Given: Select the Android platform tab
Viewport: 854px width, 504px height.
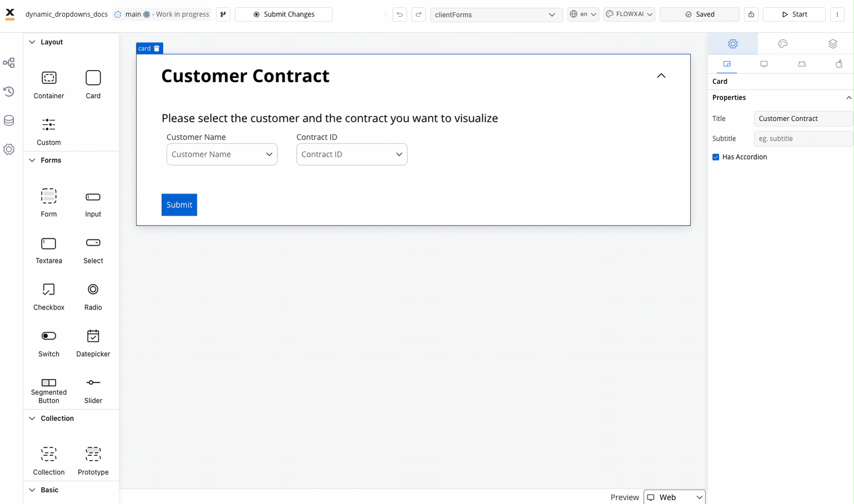Looking at the screenshot, I should [802, 64].
